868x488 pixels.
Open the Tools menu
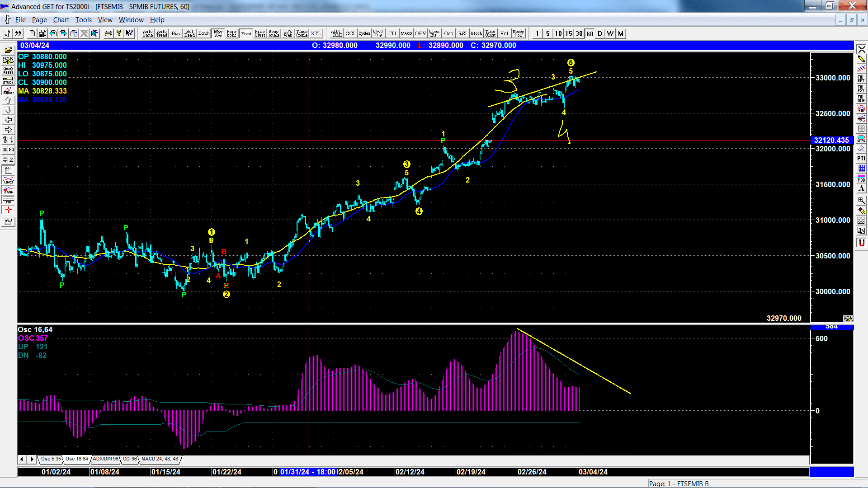[x=83, y=20]
